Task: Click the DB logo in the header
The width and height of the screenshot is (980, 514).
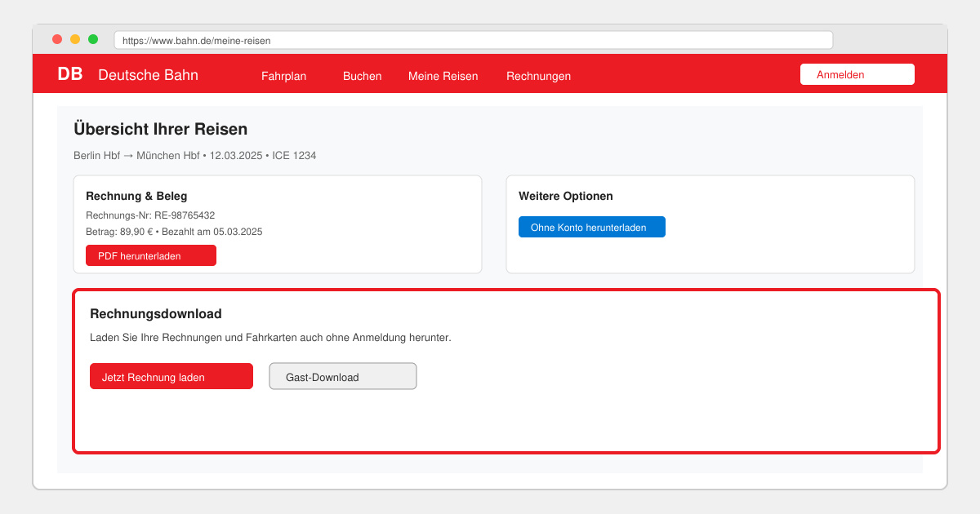Action: [x=69, y=74]
